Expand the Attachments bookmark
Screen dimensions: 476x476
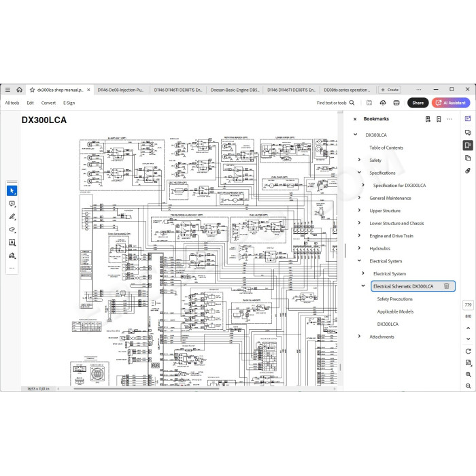[360, 336]
